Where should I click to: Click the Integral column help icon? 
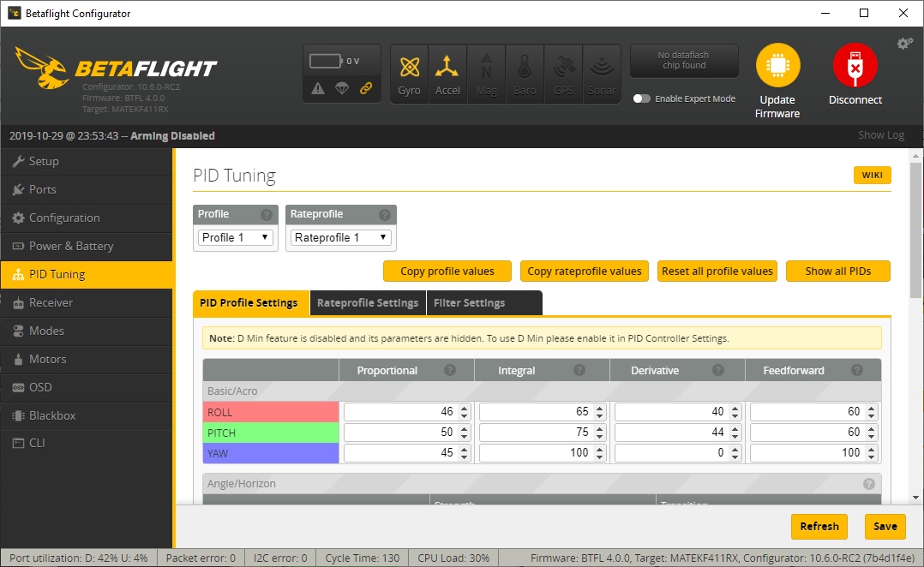point(579,370)
